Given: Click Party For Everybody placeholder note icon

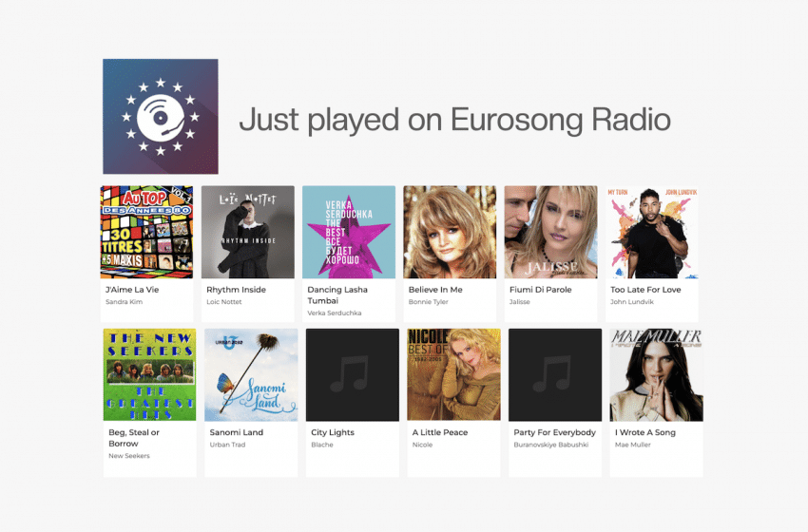Looking at the screenshot, I should click(x=551, y=374).
